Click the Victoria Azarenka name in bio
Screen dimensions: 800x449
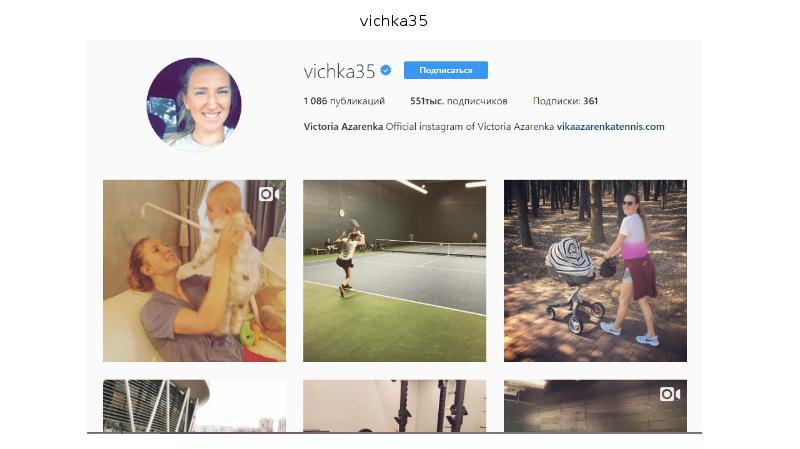(343, 127)
